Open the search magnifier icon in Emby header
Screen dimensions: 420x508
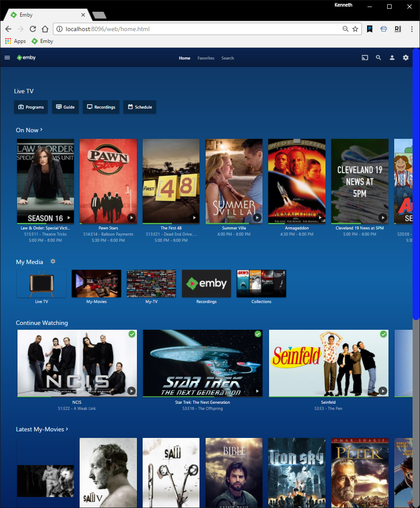point(378,58)
